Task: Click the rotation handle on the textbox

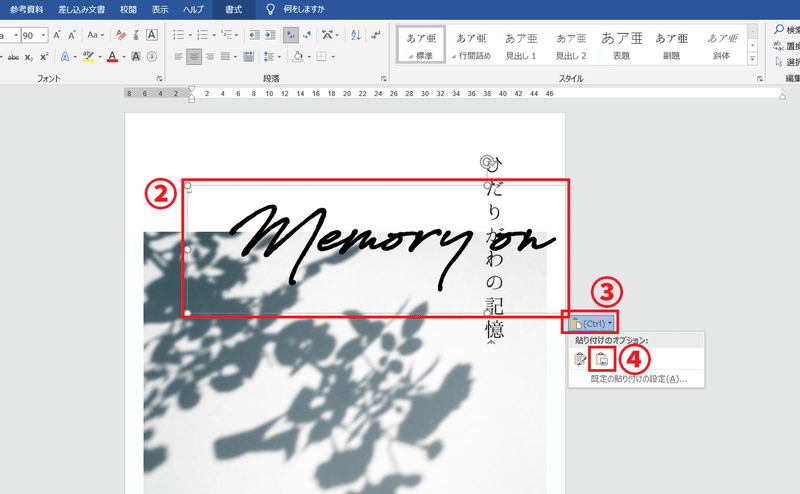Action: click(x=488, y=162)
